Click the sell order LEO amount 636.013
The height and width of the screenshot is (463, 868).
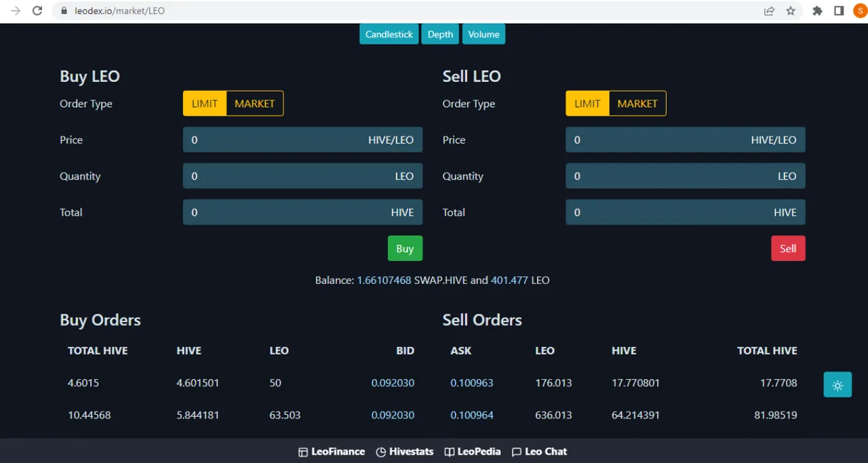tap(553, 415)
